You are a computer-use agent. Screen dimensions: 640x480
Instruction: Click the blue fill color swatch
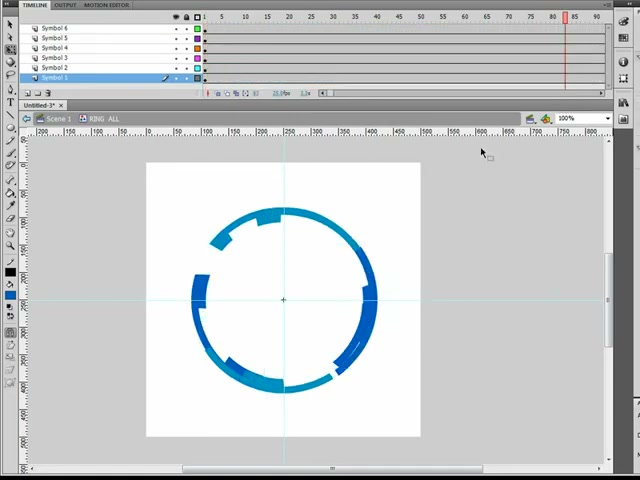11,295
